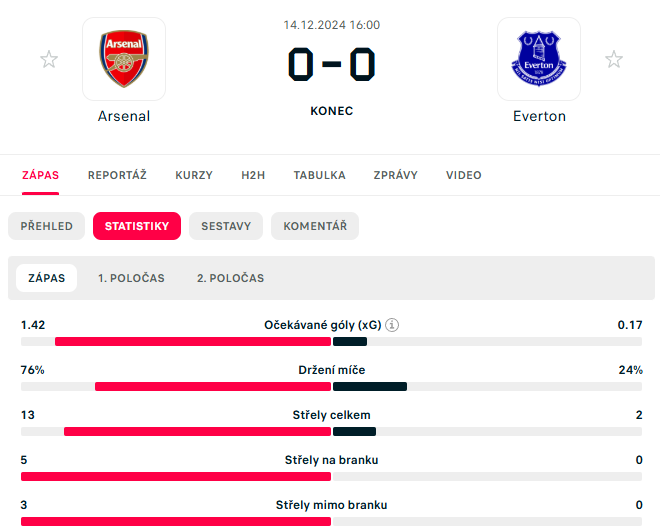Screen dimensions: 660x531
Task: Select the full ZÁPAS stats filter
Action: tap(46, 278)
